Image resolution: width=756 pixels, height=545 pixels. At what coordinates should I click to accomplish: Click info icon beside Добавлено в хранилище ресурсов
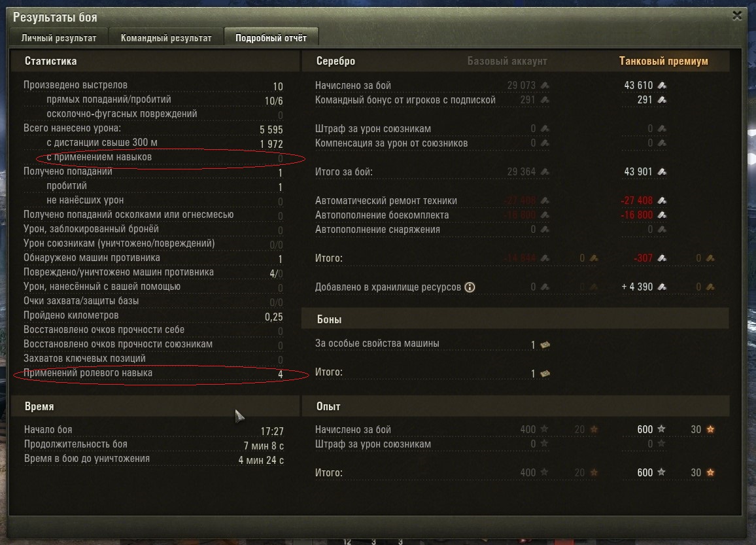tap(470, 287)
